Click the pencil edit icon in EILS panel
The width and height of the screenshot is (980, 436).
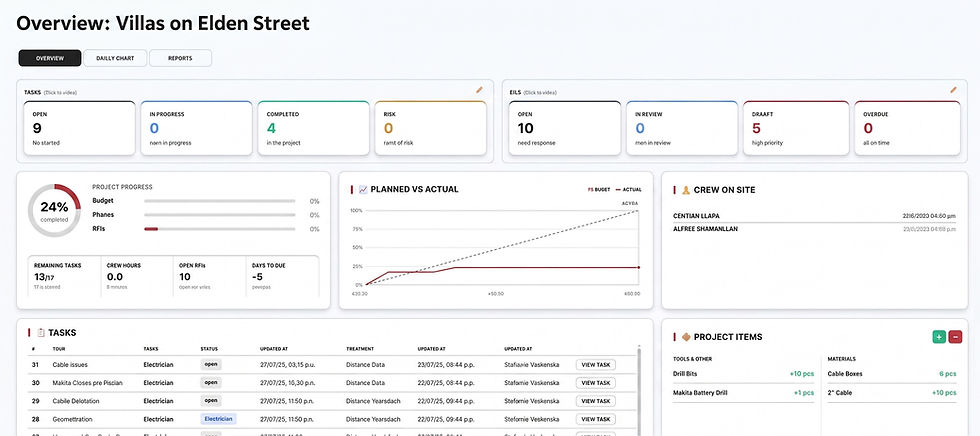coord(953,90)
